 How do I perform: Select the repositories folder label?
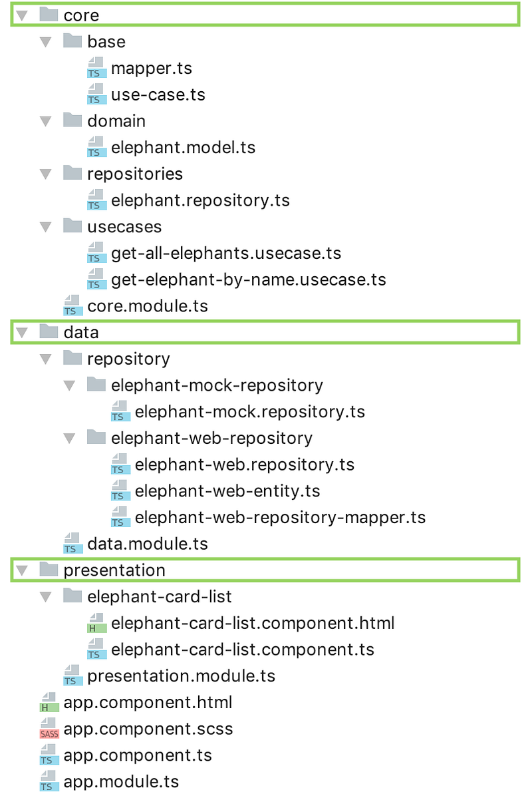click(x=135, y=174)
